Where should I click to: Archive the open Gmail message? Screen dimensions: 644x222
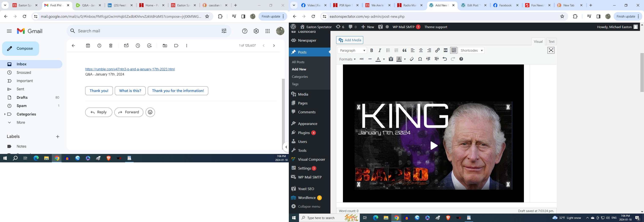[88, 45]
